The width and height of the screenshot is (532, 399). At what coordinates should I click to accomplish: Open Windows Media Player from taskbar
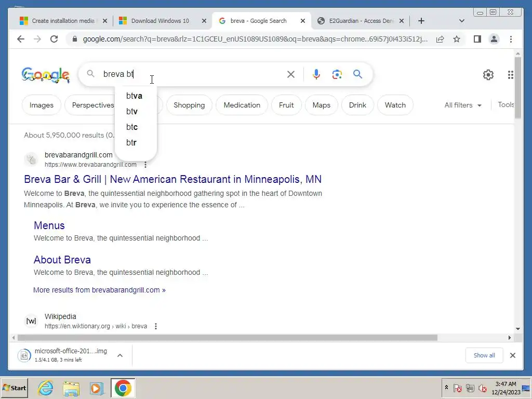[96, 388]
